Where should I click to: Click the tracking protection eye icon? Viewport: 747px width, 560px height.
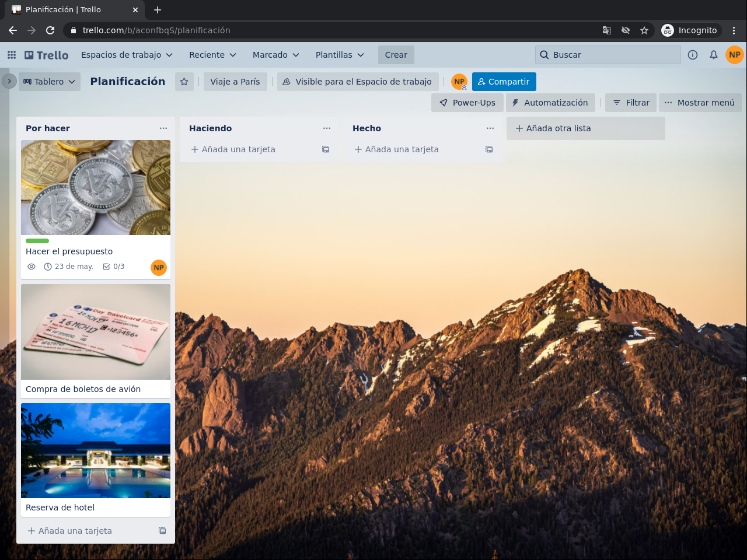(x=626, y=30)
